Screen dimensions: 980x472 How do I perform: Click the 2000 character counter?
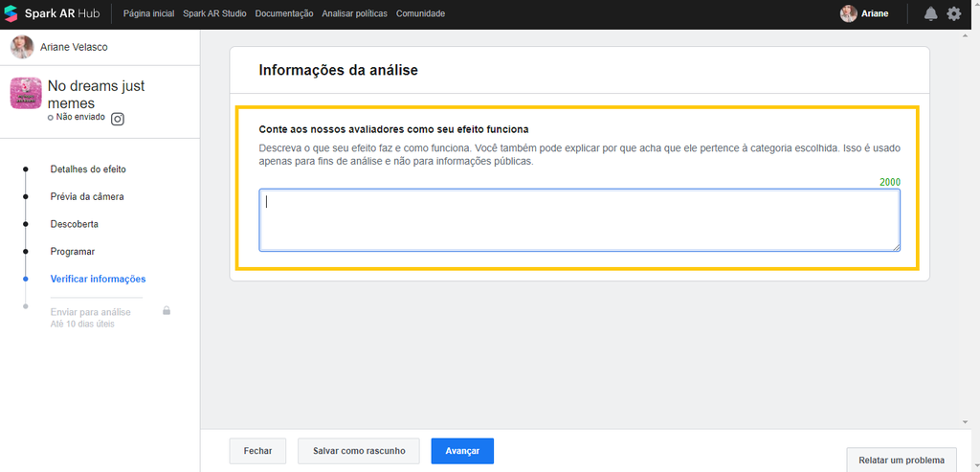click(x=890, y=182)
